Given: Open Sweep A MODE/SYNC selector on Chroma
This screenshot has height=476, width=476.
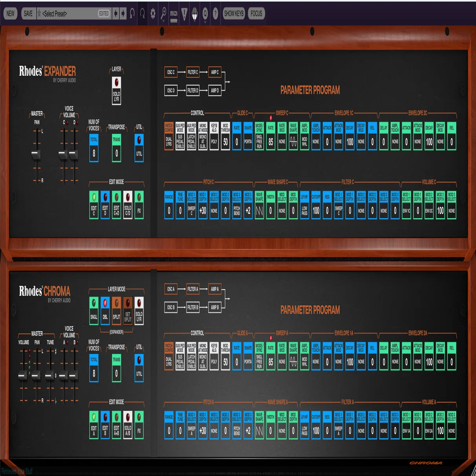Looking at the screenshot, I should click(259, 356).
